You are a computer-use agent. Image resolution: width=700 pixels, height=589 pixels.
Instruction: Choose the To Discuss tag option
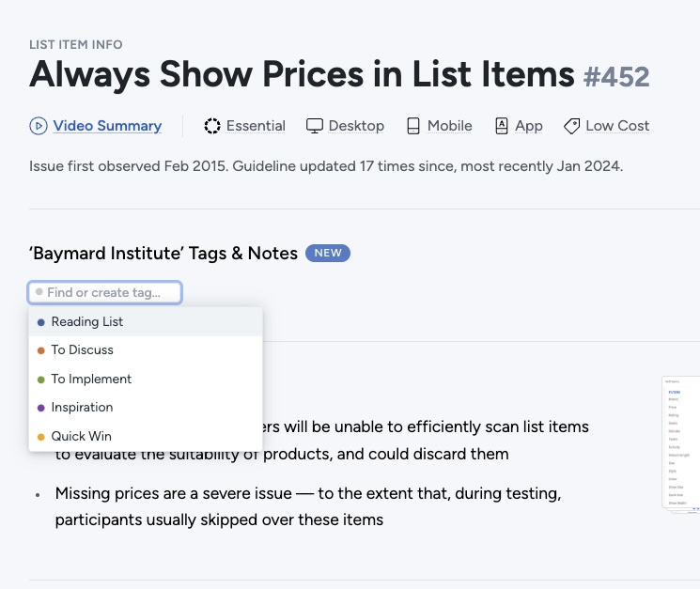coord(83,349)
